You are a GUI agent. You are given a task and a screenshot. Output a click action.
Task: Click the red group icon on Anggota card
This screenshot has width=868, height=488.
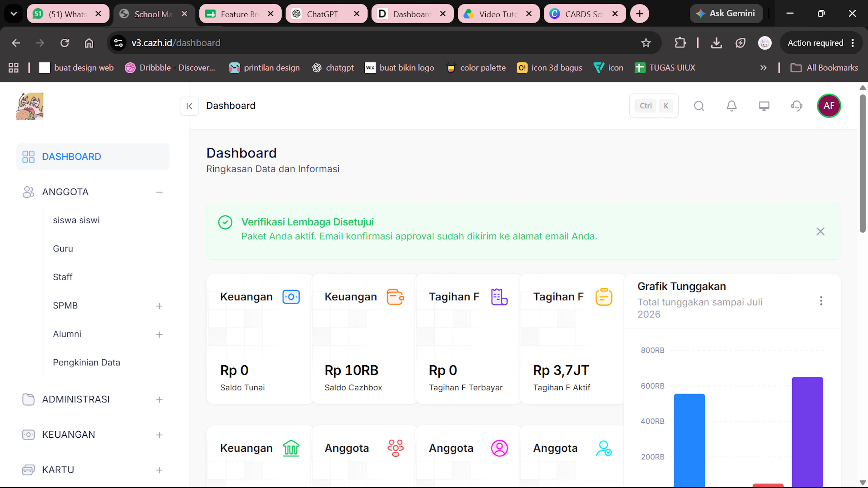(395, 448)
